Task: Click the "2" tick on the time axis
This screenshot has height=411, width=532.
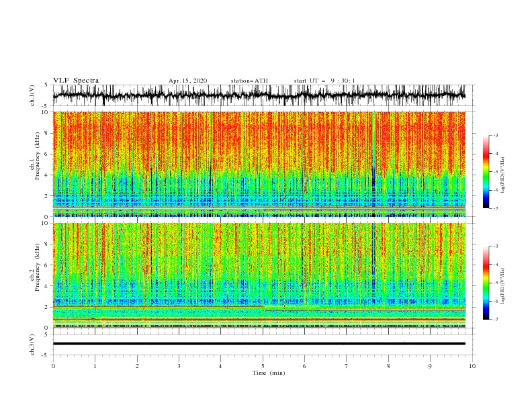Action: pyautogui.click(x=137, y=366)
